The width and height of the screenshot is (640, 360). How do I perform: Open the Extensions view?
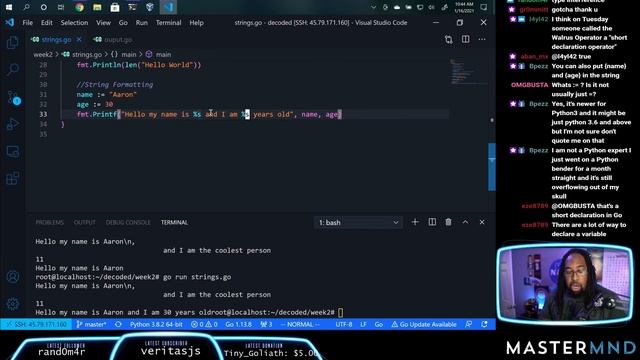click(13, 178)
